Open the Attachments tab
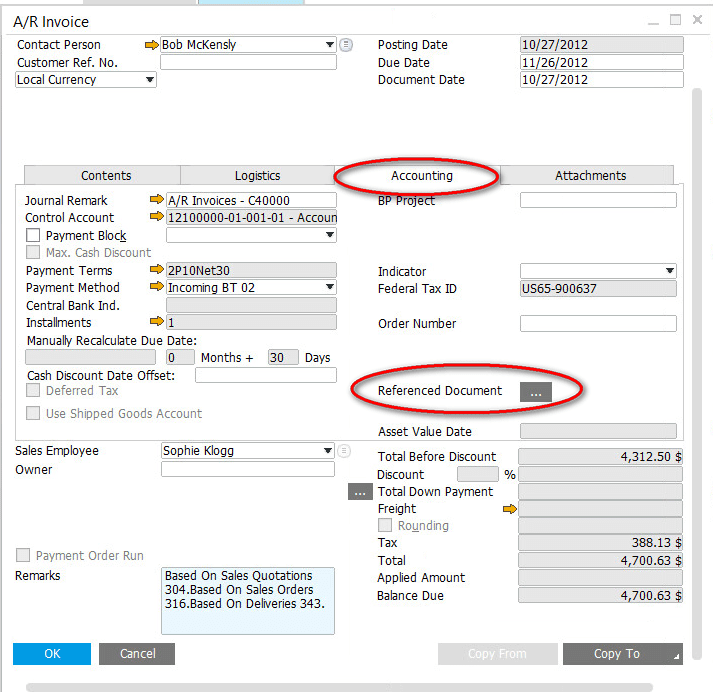The image size is (713, 692). [590, 176]
